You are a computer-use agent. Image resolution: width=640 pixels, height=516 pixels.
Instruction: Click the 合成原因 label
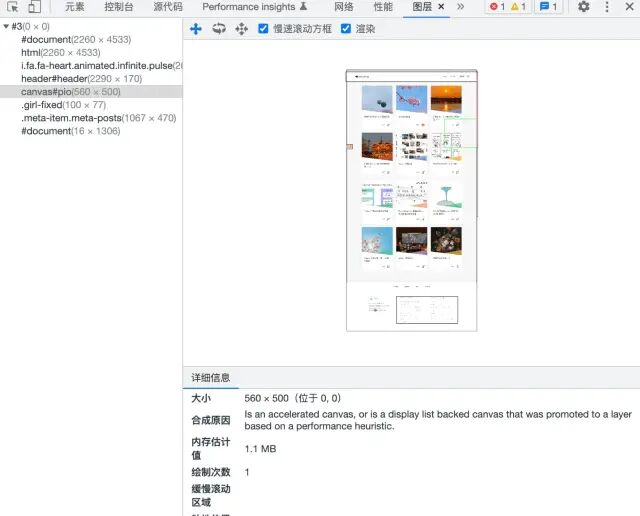coord(211,420)
